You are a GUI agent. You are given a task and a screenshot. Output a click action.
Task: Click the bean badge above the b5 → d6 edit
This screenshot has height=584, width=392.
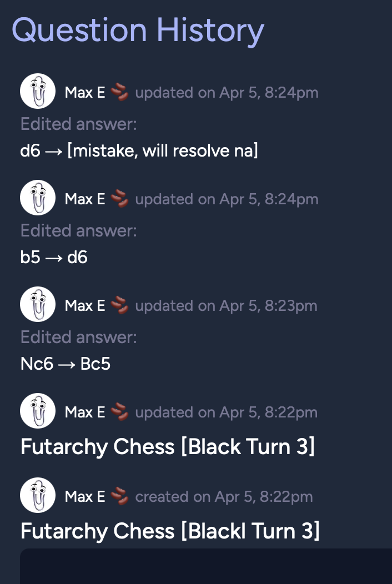coord(120,199)
